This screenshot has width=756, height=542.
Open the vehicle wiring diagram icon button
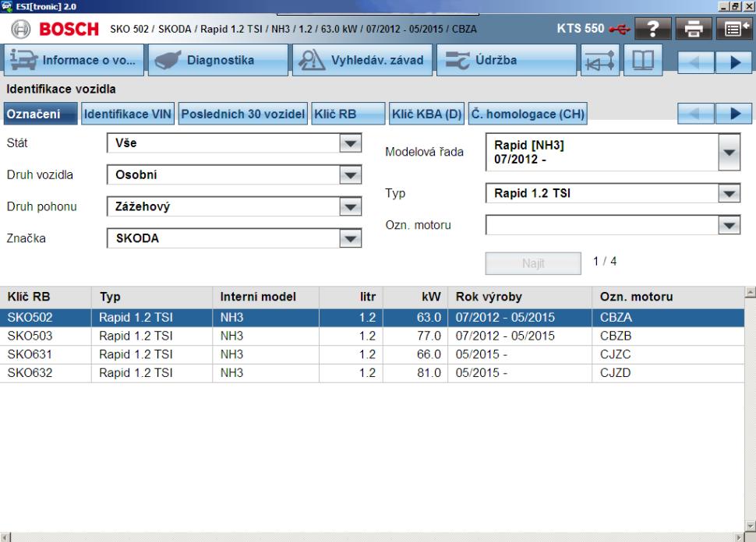point(600,60)
